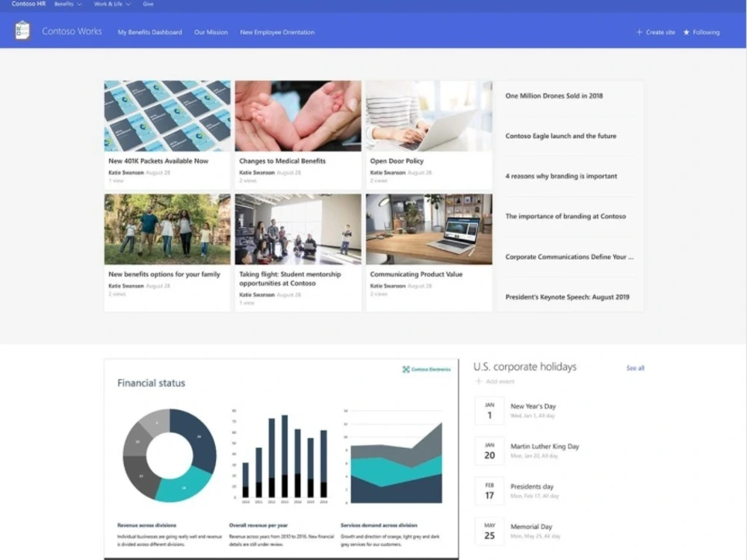The width and height of the screenshot is (747, 560).
Task: Click the FEB 17 date tile
Action: (x=489, y=491)
